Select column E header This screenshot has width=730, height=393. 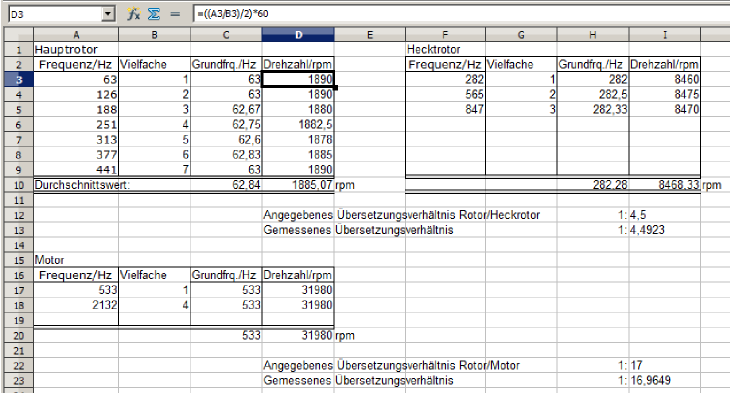[370, 35]
